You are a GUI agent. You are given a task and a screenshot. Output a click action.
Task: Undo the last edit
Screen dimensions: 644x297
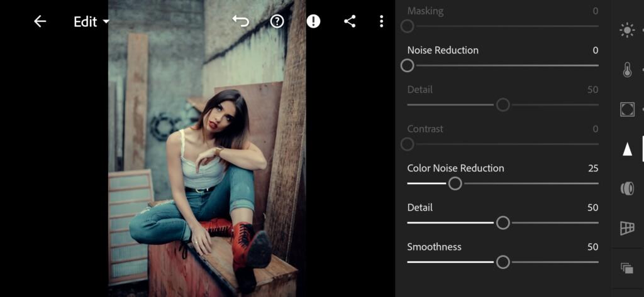click(x=241, y=21)
